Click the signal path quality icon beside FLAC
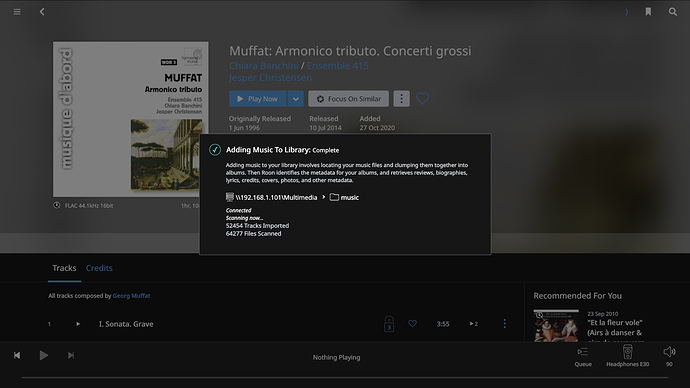690x388 pixels. tap(57, 205)
